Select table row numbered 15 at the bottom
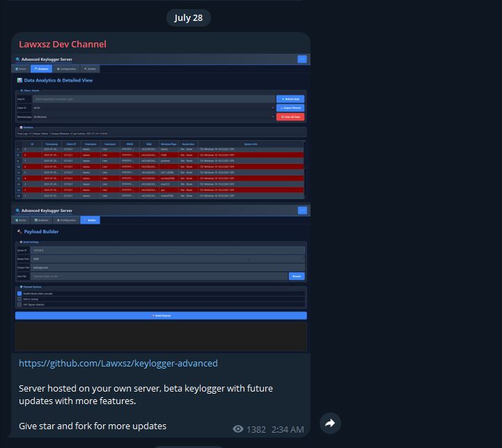The image size is (502, 448). 159,196
